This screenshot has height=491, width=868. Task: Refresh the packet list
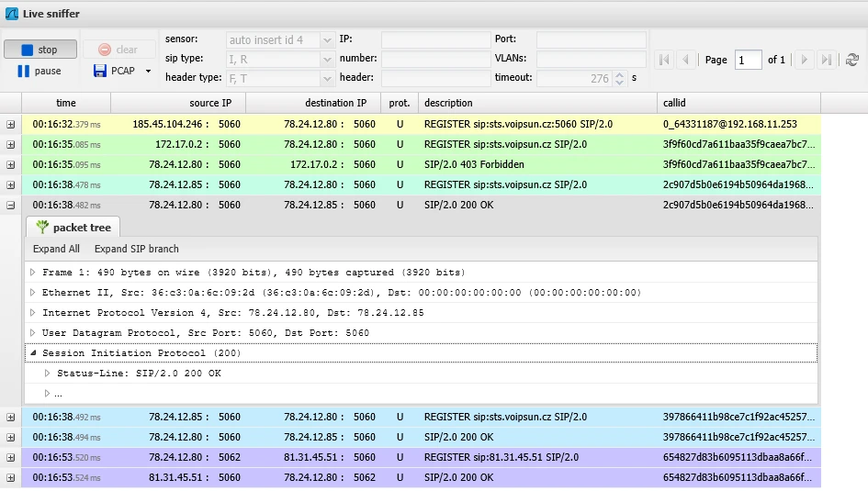pyautogui.click(x=852, y=59)
